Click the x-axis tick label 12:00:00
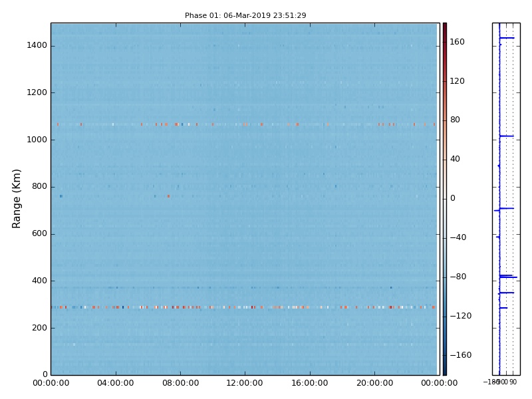 point(245,383)
